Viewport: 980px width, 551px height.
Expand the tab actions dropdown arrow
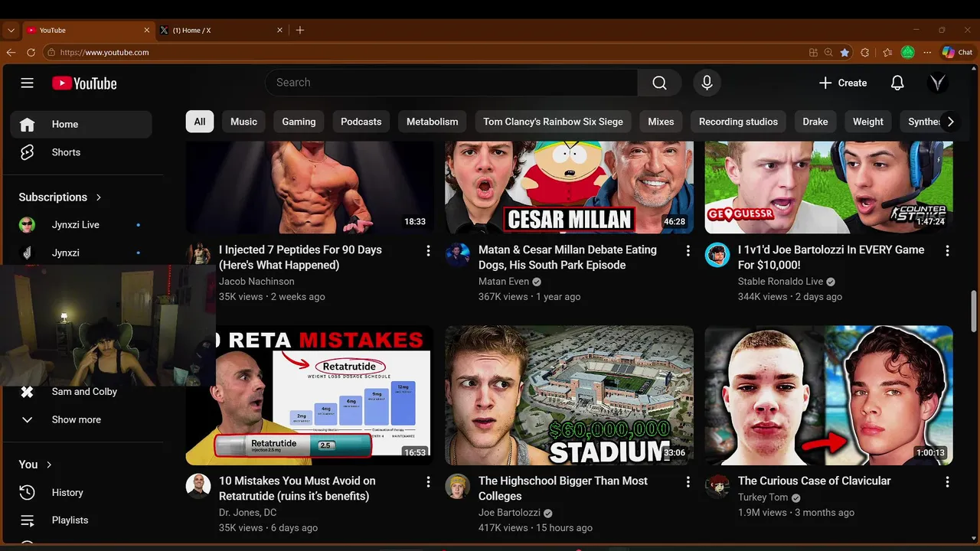pos(11,30)
